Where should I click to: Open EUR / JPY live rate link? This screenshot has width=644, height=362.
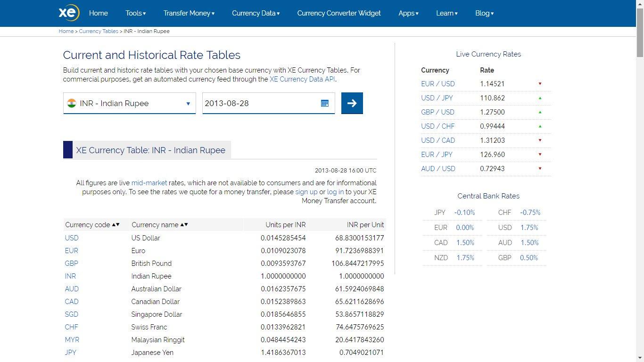pyautogui.click(x=437, y=155)
